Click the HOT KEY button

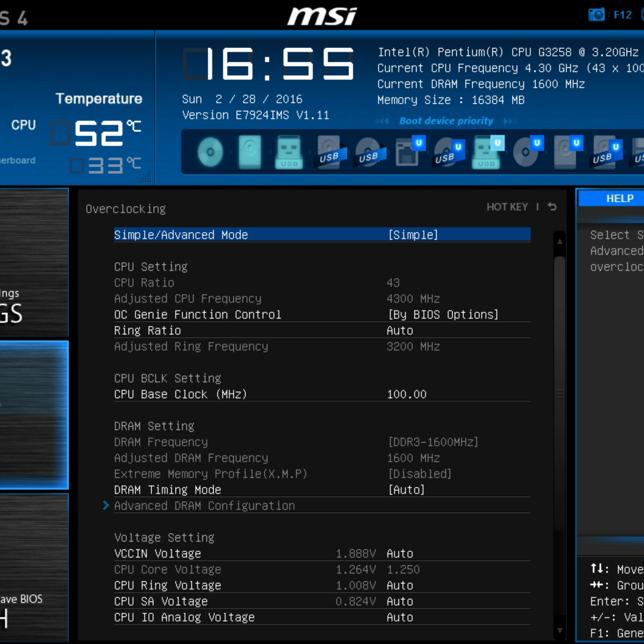507,207
